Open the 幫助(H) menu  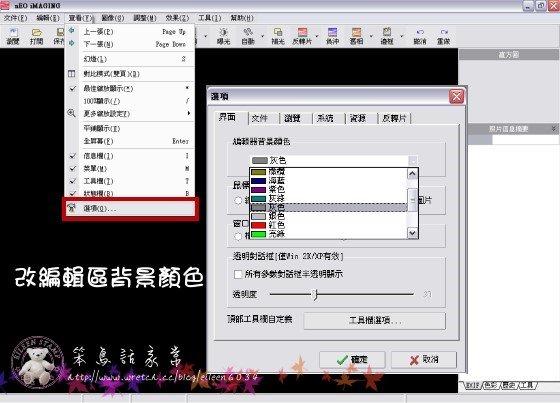242,18
